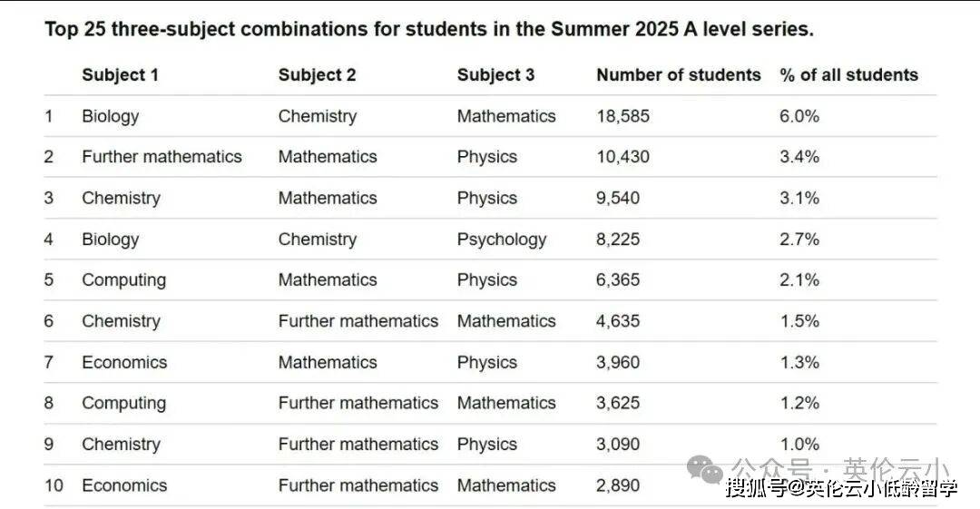Select the 18,585 students cell

point(622,116)
